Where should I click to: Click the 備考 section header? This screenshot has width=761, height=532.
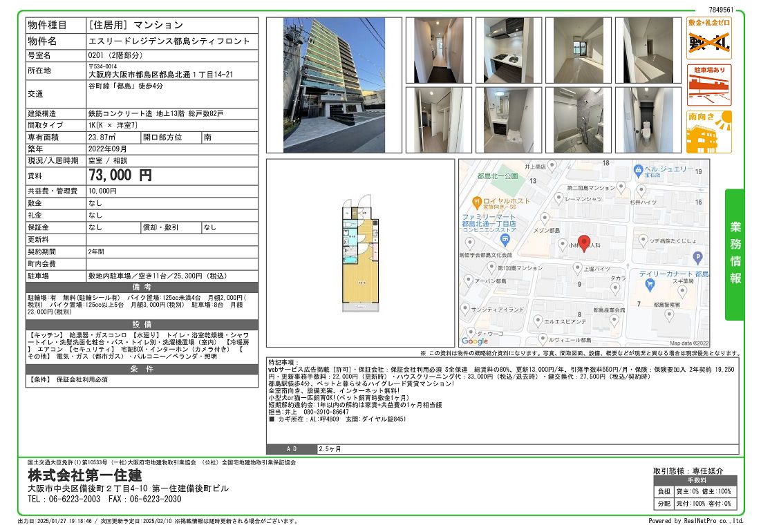pyautogui.click(x=142, y=287)
